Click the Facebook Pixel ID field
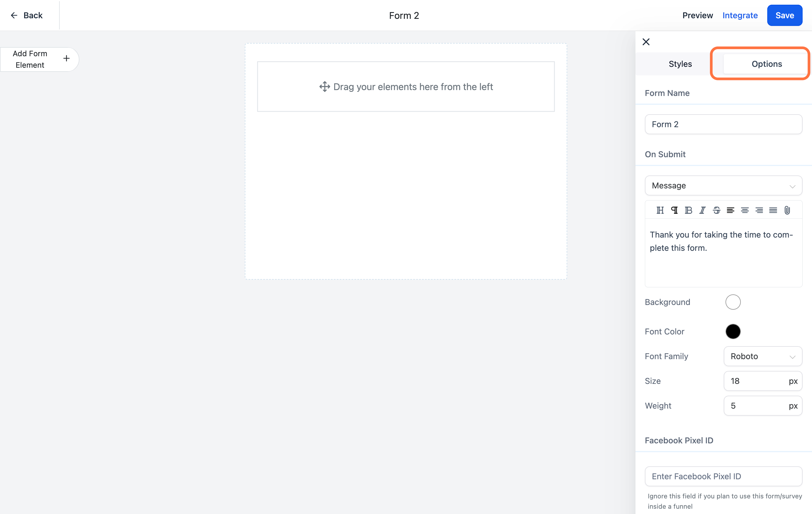Image resolution: width=812 pixels, height=514 pixels. [723, 476]
